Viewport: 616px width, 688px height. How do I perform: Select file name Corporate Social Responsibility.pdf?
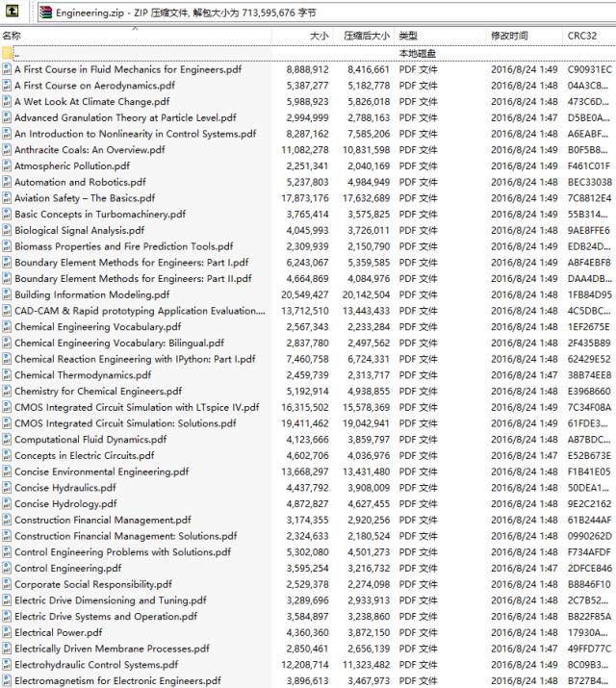click(x=93, y=584)
